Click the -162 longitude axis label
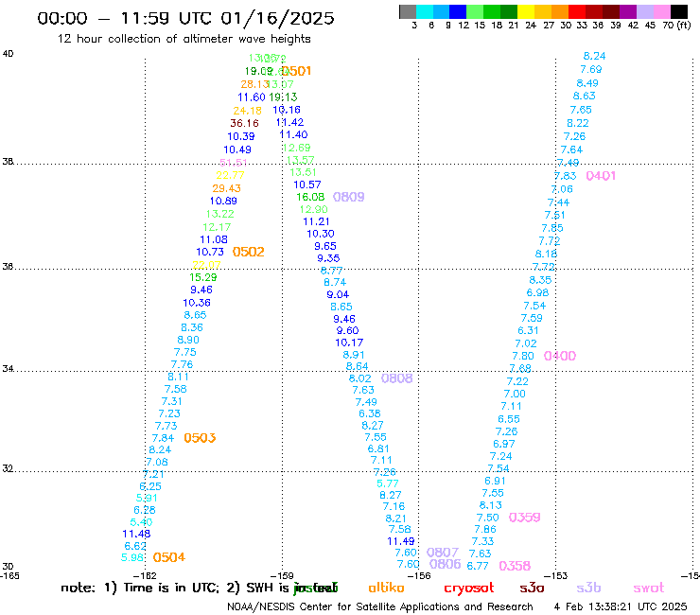This screenshot has width=700, height=615. tap(146, 576)
